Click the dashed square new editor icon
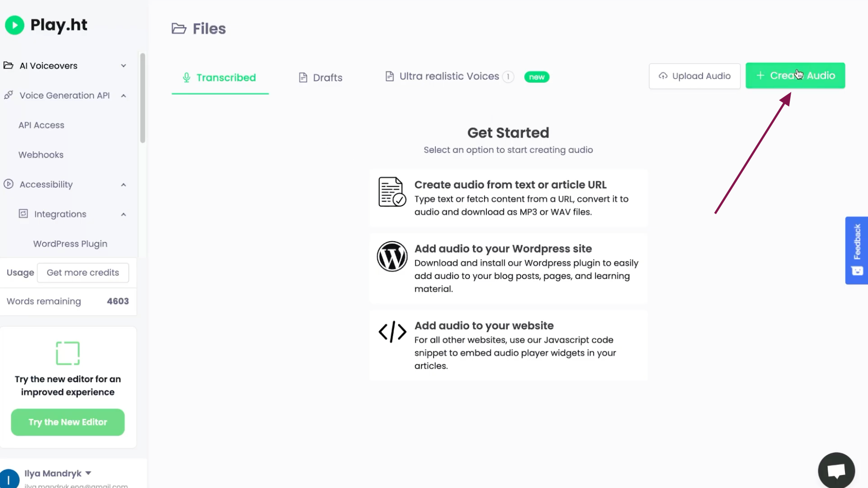 pyautogui.click(x=68, y=353)
